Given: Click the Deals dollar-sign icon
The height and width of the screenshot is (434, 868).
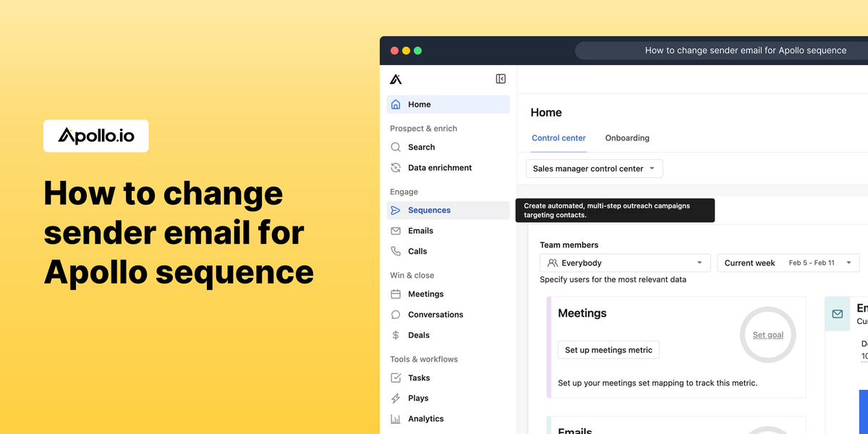Looking at the screenshot, I should [396, 335].
